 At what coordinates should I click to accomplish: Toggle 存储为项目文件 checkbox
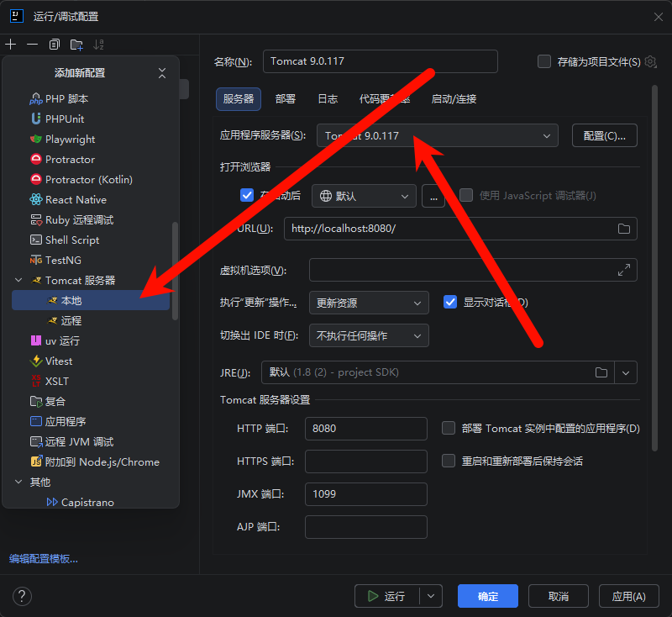pos(544,61)
